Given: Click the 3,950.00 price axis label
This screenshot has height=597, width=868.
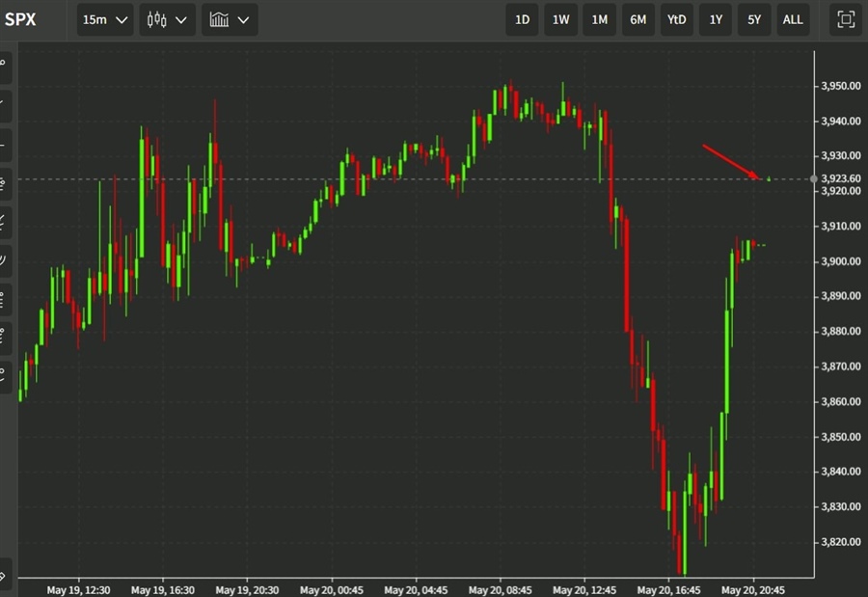Looking at the screenshot, I should [841, 86].
